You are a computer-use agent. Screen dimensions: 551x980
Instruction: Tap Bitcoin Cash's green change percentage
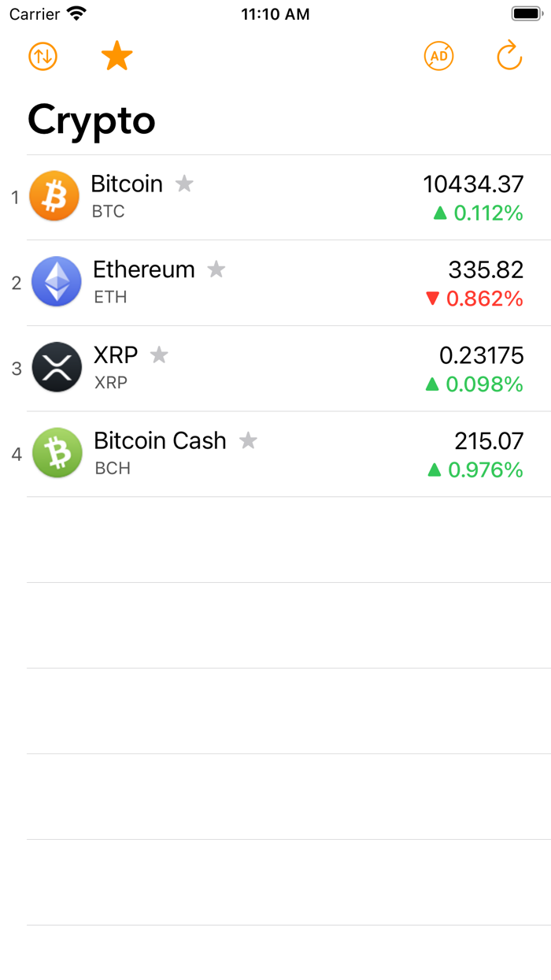coord(481,470)
